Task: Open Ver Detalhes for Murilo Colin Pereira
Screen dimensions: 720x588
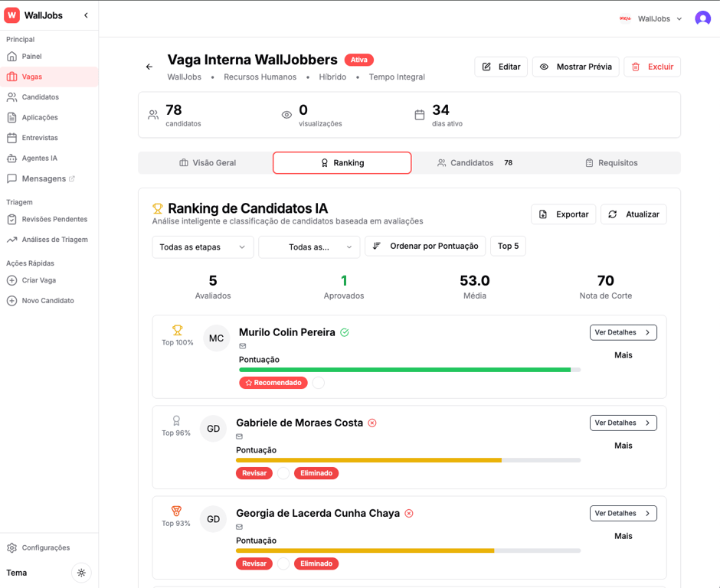Action: (623, 332)
